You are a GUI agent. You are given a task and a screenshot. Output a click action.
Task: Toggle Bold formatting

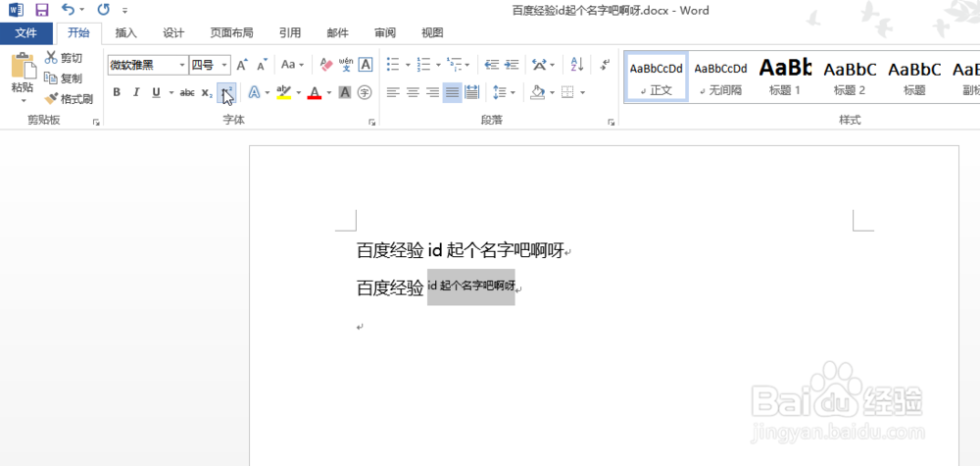pyautogui.click(x=117, y=92)
